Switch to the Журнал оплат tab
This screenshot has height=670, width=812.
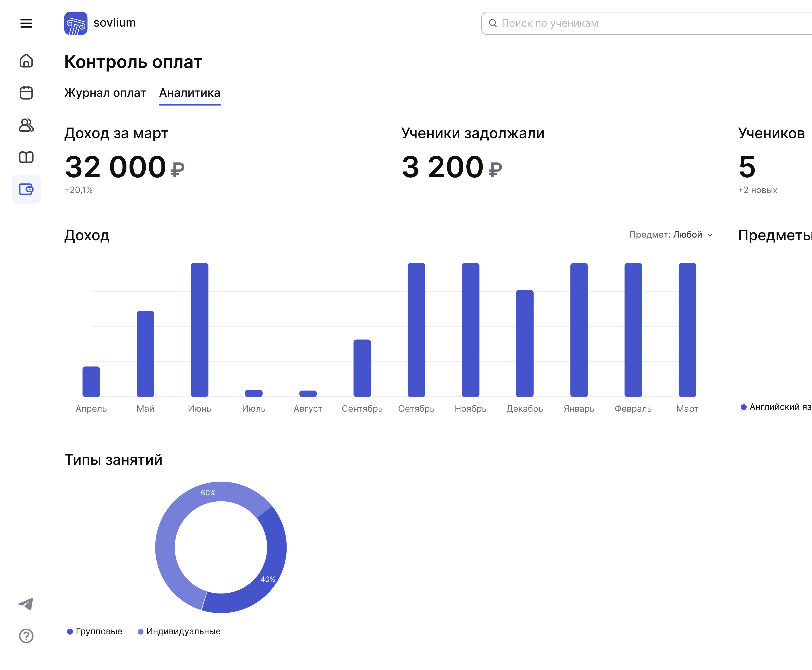tap(105, 93)
